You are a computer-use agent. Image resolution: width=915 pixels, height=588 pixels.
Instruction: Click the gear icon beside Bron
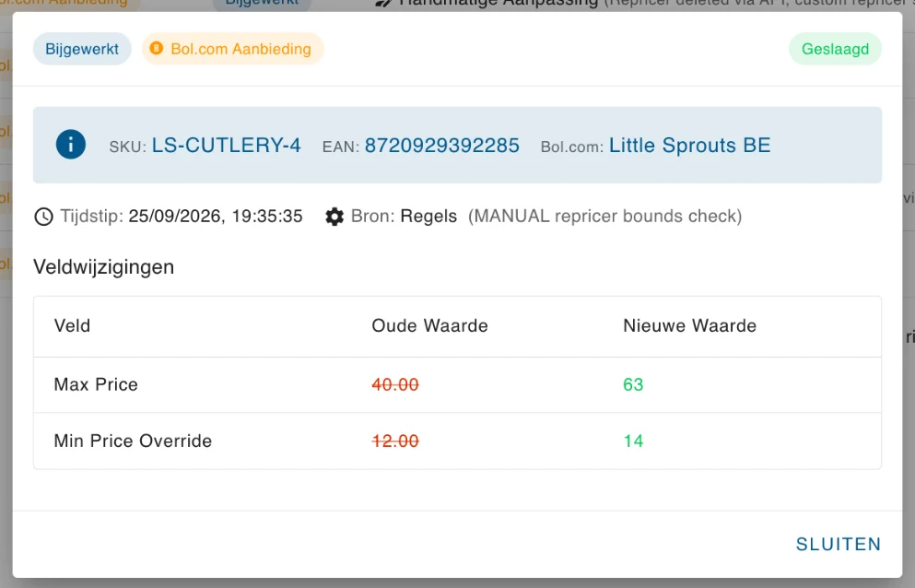pyautogui.click(x=334, y=217)
